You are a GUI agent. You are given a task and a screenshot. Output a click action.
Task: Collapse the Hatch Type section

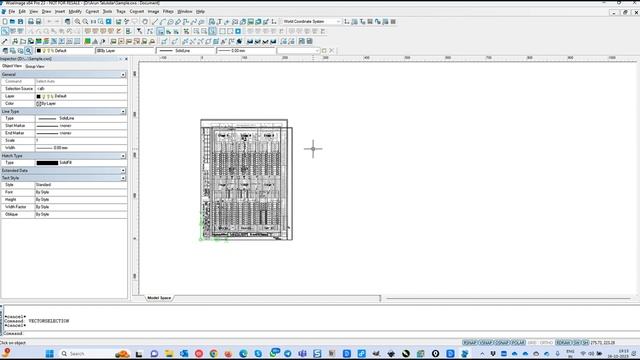point(123,156)
